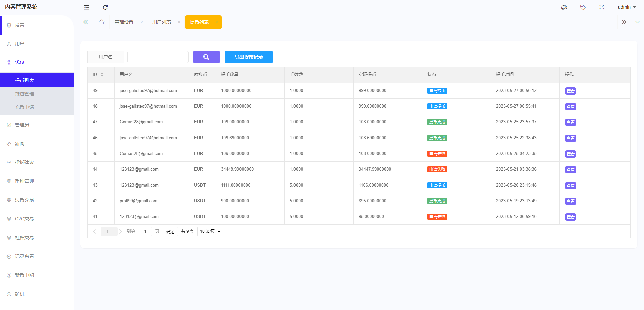Click 查看 for withdrawal ID 49
Image resolution: width=644 pixels, height=310 pixels.
(x=570, y=91)
